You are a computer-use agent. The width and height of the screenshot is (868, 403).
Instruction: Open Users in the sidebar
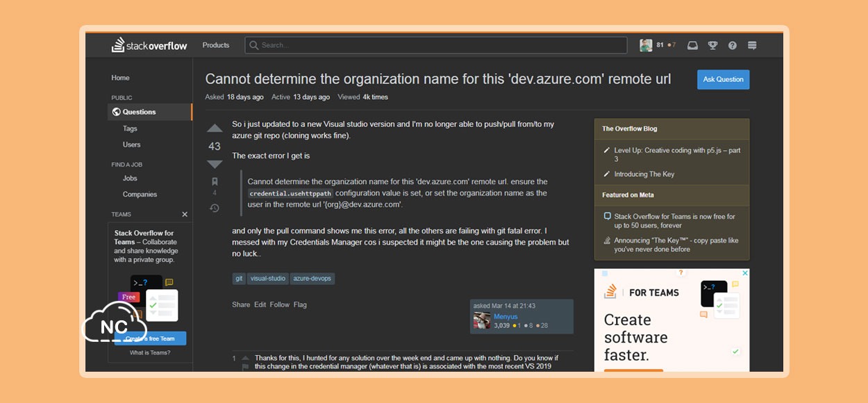coord(131,145)
